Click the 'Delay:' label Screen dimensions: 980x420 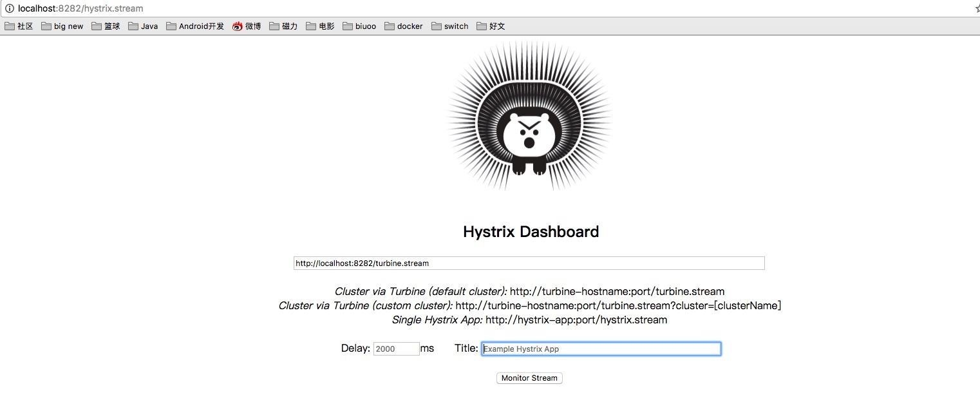[355, 348]
